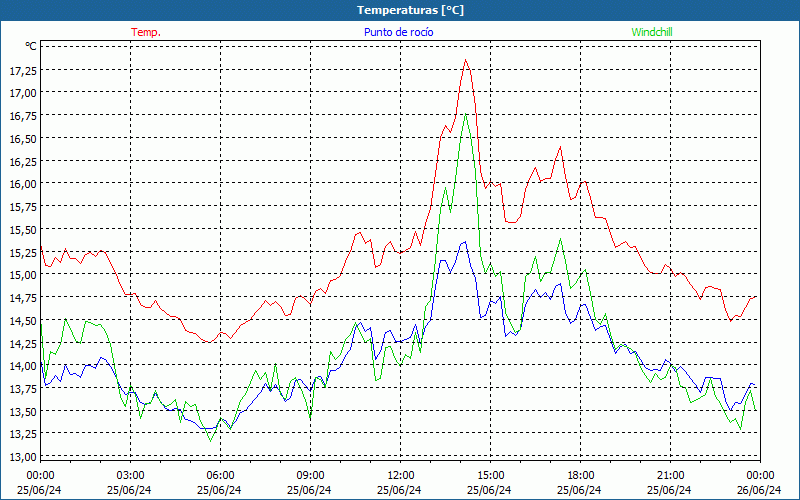
Task: Click the 15,75 y-axis value
Action: pos(23,207)
